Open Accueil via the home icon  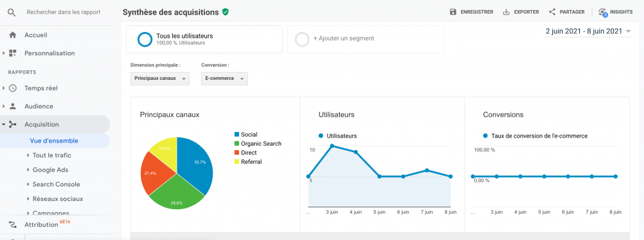[x=13, y=35]
